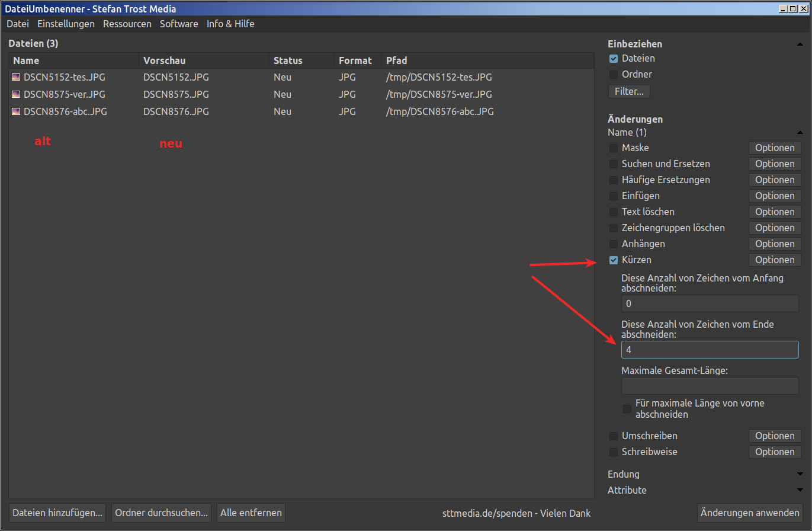Collapse the Einbeziehen section arrow

click(x=800, y=44)
